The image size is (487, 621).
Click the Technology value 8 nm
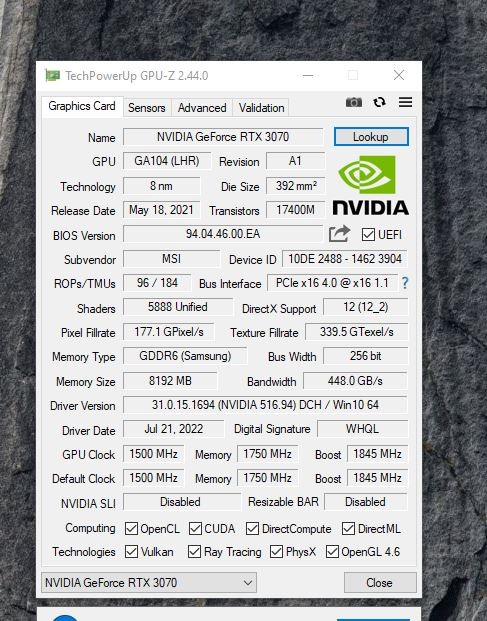point(162,186)
